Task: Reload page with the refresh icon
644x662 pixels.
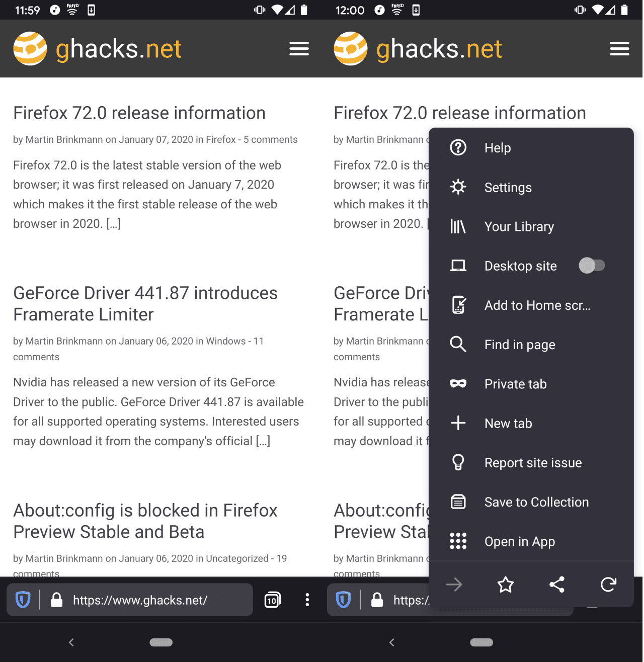Action: click(608, 585)
